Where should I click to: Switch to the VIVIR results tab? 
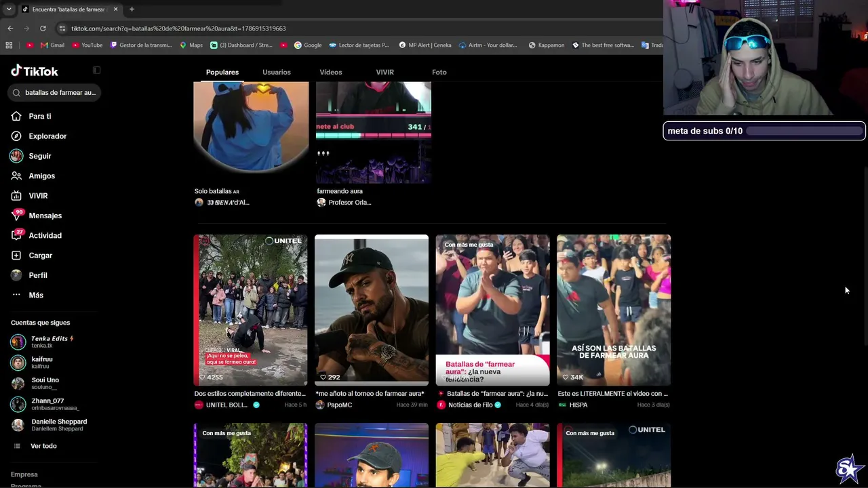tap(385, 72)
